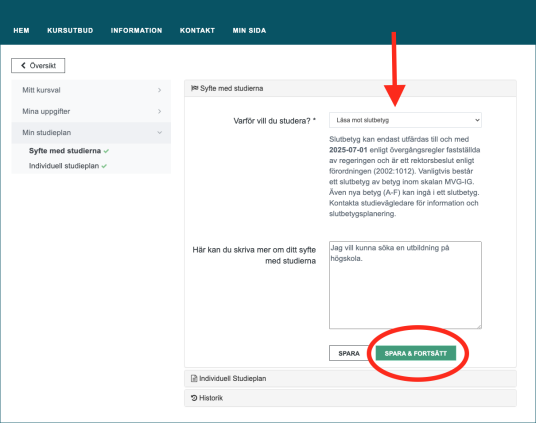Click the back arrow icon in Översikt button

point(23,65)
